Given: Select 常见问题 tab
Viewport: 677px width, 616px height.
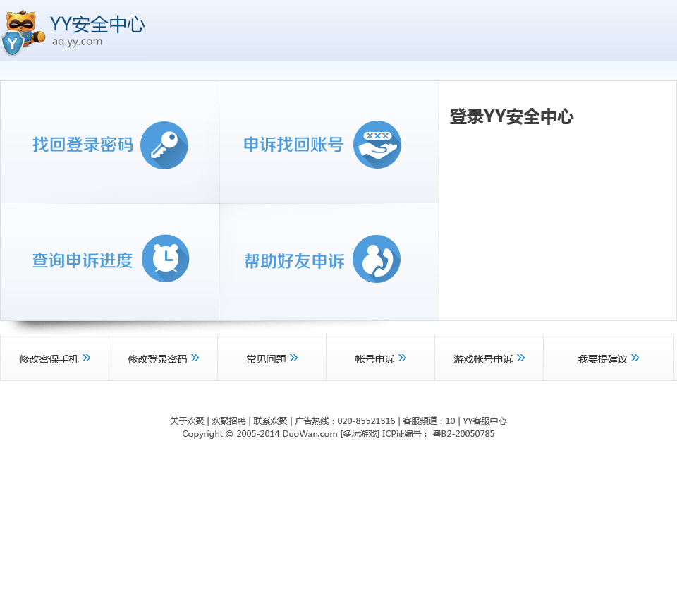Looking at the screenshot, I should [272, 358].
